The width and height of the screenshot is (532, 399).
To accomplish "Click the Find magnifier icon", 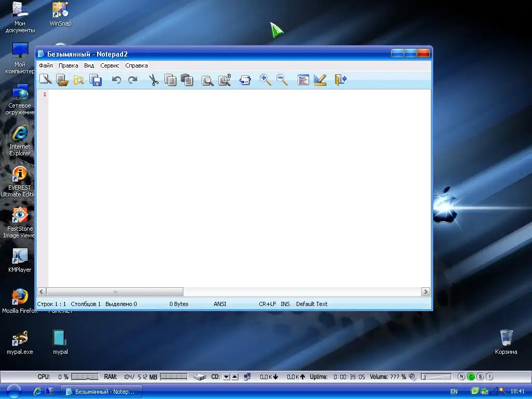I will [207, 80].
